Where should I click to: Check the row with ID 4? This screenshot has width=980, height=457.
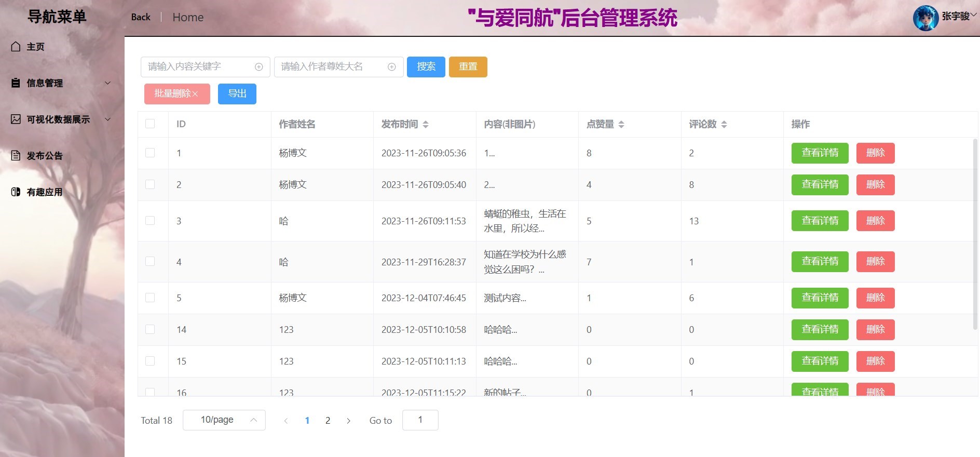[150, 261]
